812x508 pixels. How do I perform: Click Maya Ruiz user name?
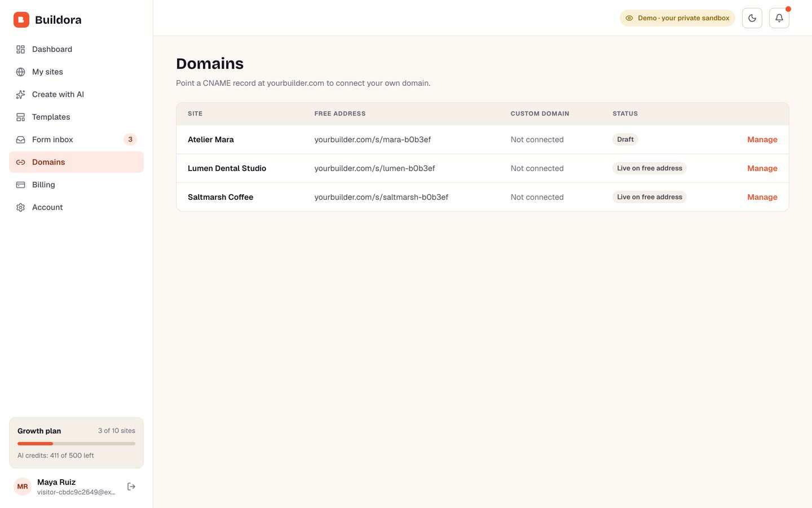(x=56, y=482)
